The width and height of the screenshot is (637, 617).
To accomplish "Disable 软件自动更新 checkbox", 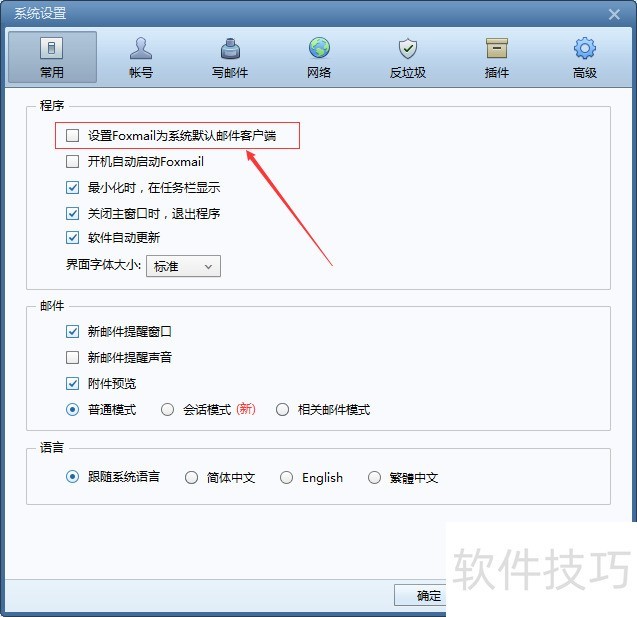I will point(72,238).
